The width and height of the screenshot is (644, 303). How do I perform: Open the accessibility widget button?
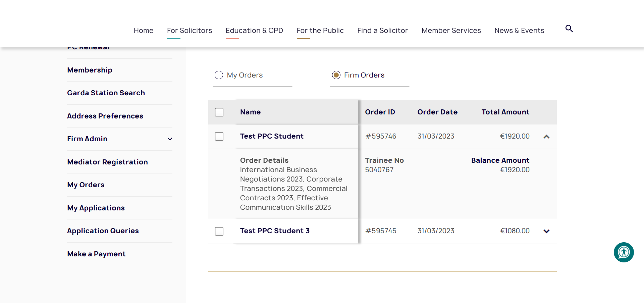[x=624, y=252]
